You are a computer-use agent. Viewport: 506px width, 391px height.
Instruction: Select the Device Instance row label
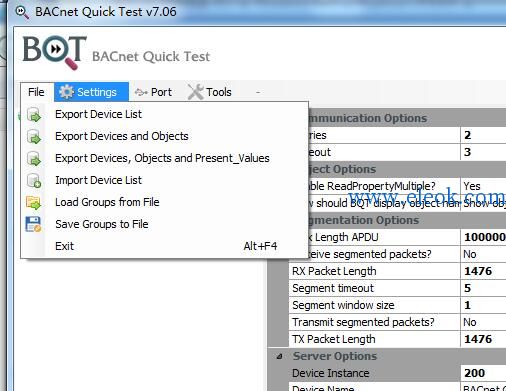(331, 373)
